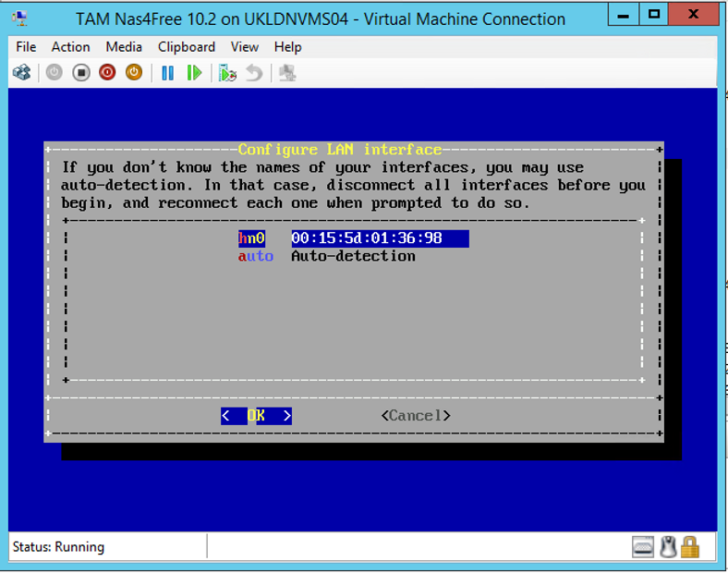Viewport: 728px width, 573px height.
Task: Select the hn0 interface entry
Action: [x=251, y=238]
